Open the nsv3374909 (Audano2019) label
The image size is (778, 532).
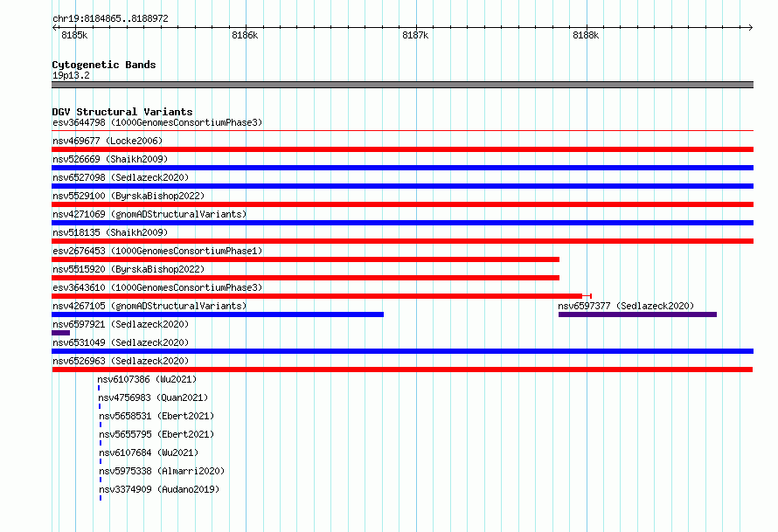159,489
